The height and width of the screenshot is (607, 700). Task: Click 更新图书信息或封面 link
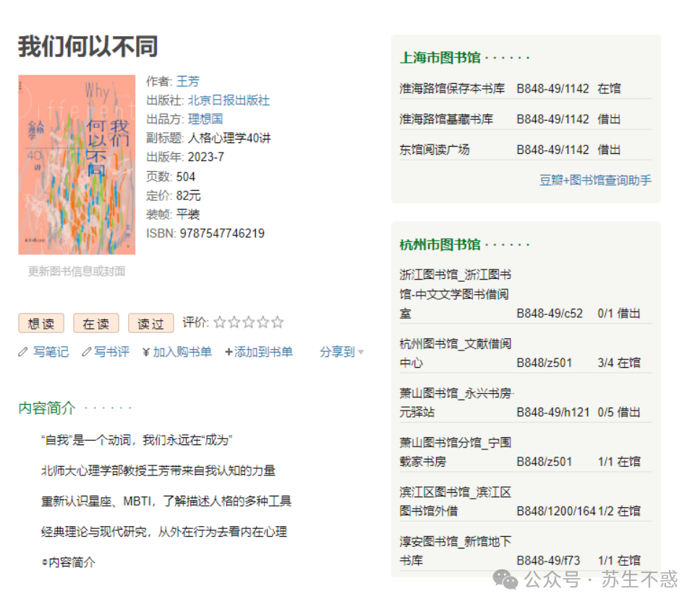77,271
